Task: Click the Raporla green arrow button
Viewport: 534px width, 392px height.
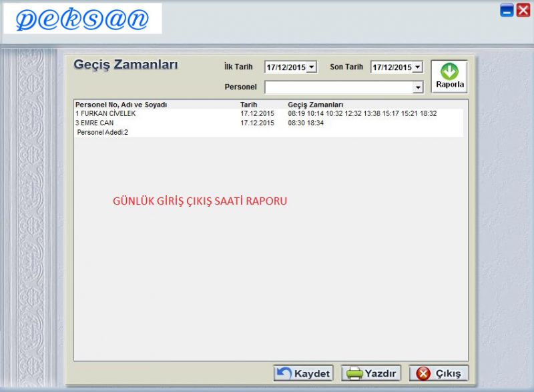Action: point(449,77)
